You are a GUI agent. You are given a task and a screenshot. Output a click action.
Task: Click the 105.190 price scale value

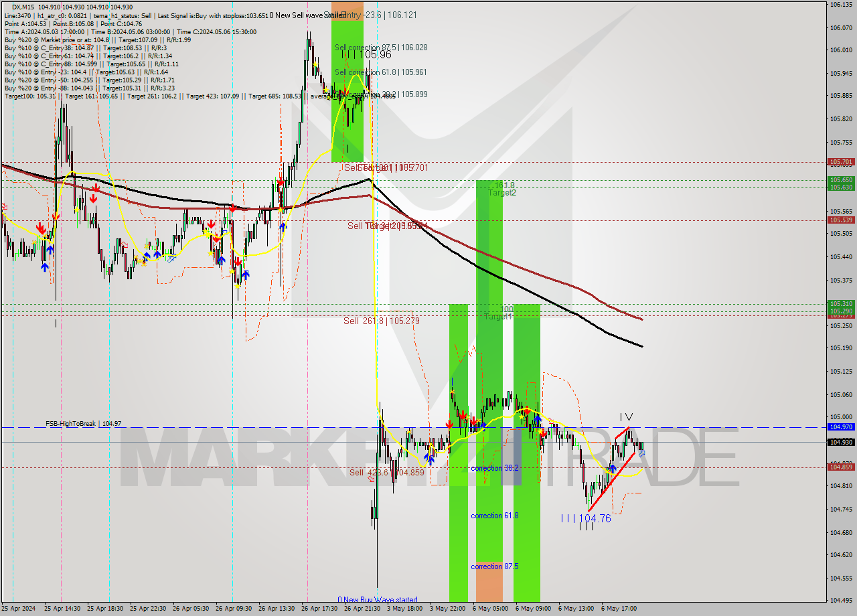[x=842, y=348]
